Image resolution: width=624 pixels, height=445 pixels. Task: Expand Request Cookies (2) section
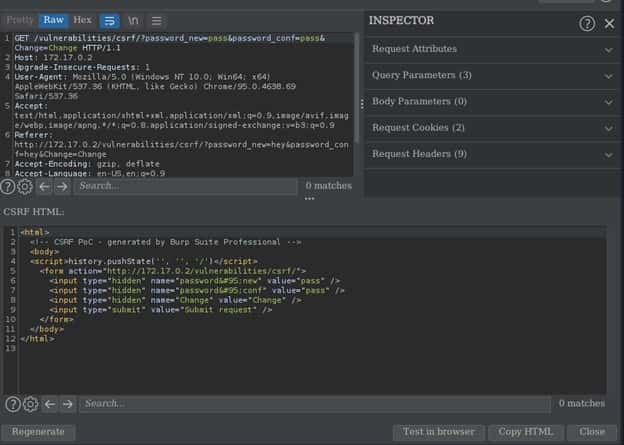(x=493, y=128)
